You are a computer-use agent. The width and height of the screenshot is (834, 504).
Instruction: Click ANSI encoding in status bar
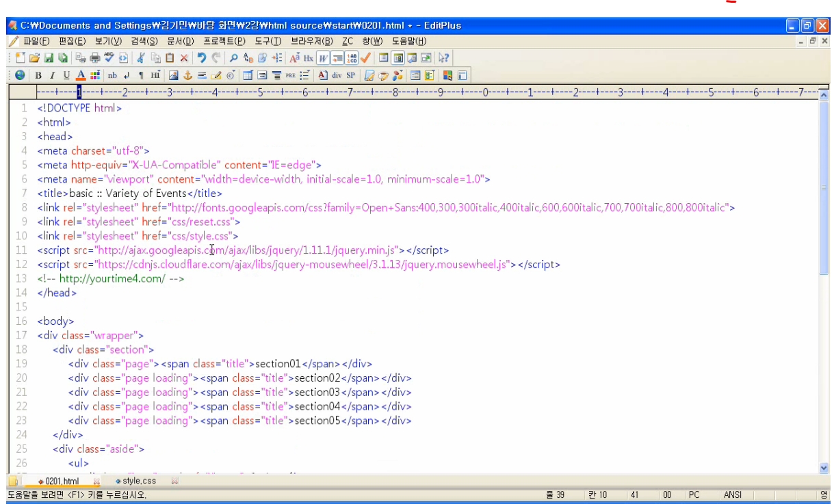[733, 494]
